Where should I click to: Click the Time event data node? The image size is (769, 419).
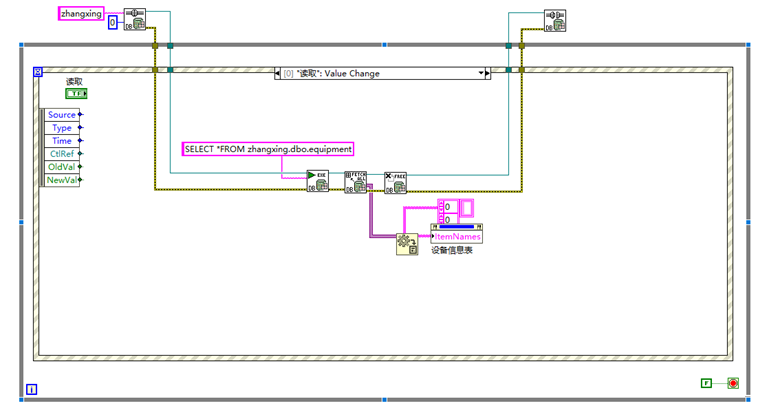[62, 141]
